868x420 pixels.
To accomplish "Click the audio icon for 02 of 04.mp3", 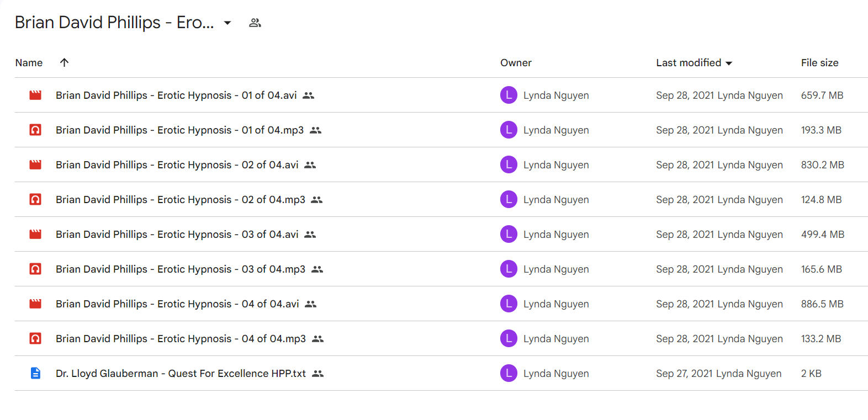I will pyautogui.click(x=35, y=199).
